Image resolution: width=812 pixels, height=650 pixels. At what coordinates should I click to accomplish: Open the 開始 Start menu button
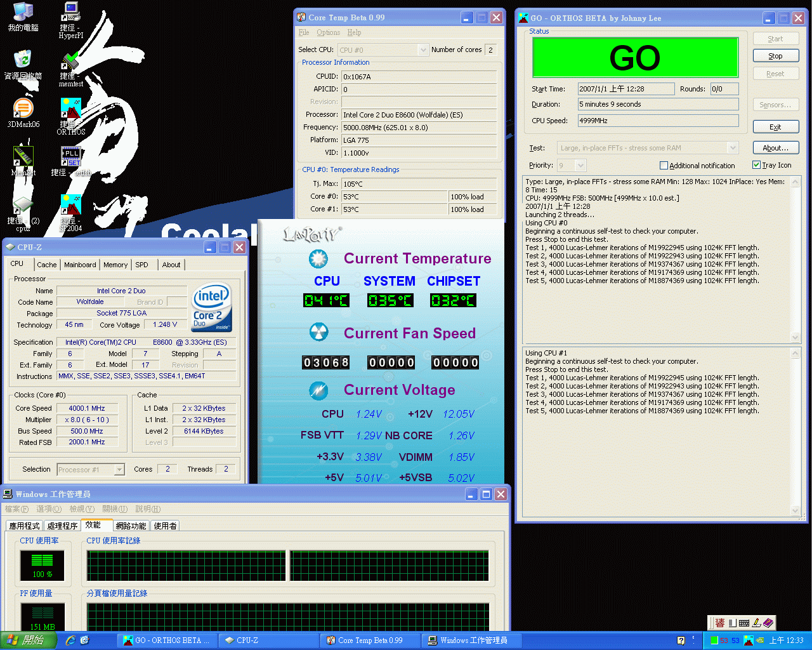click(29, 640)
